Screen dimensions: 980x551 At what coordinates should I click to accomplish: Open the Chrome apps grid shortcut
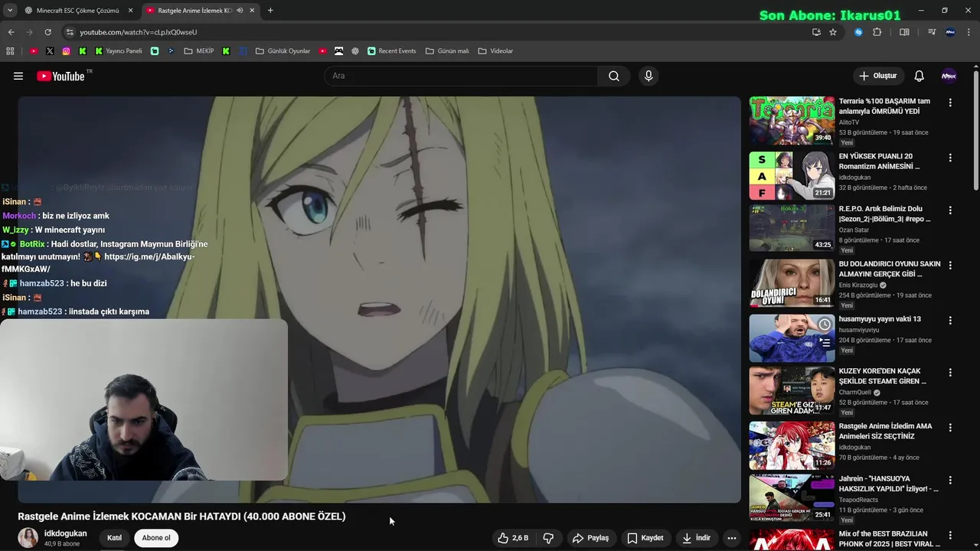(x=10, y=51)
